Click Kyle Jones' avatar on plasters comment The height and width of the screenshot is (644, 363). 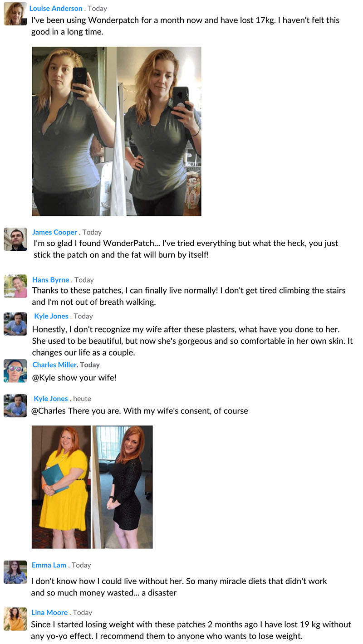click(15, 323)
